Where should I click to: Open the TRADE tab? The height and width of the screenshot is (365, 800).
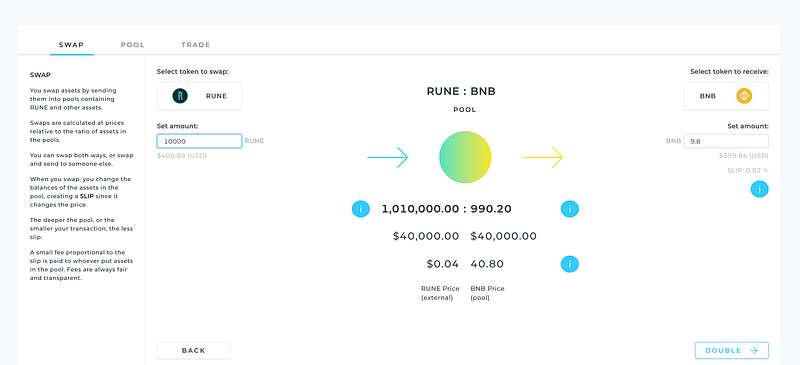pos(196,44)
